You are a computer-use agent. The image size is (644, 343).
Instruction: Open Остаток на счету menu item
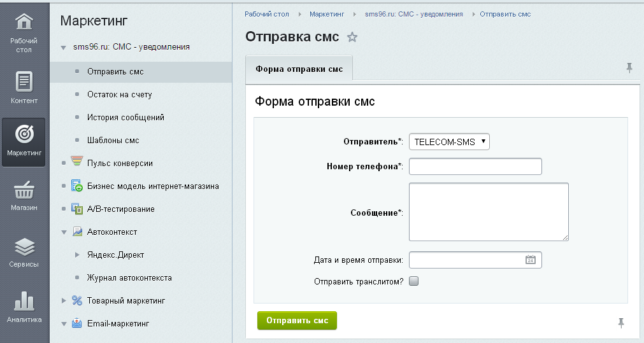pos(119,94)
